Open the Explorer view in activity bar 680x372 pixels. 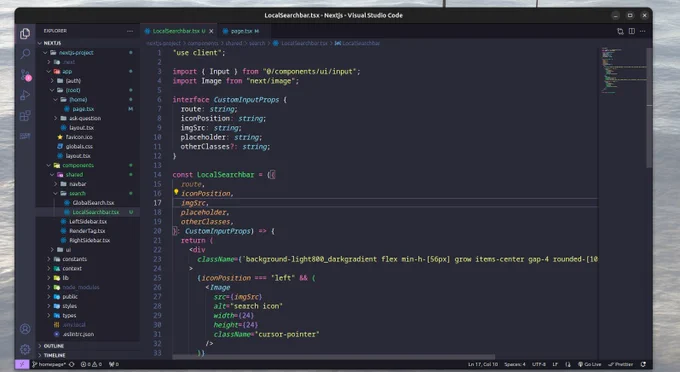click(x=25, y=33)
